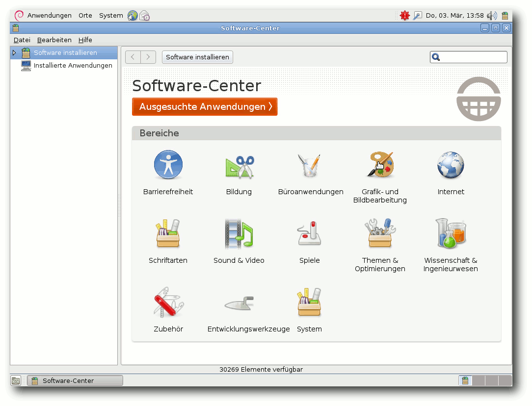Screen dimensions: 532x406
Task: Click the Internet label text
Action: point(451,192)
